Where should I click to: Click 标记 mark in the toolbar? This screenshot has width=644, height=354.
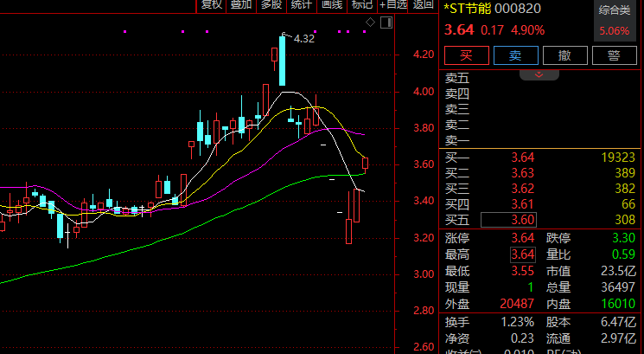[361, 5]
